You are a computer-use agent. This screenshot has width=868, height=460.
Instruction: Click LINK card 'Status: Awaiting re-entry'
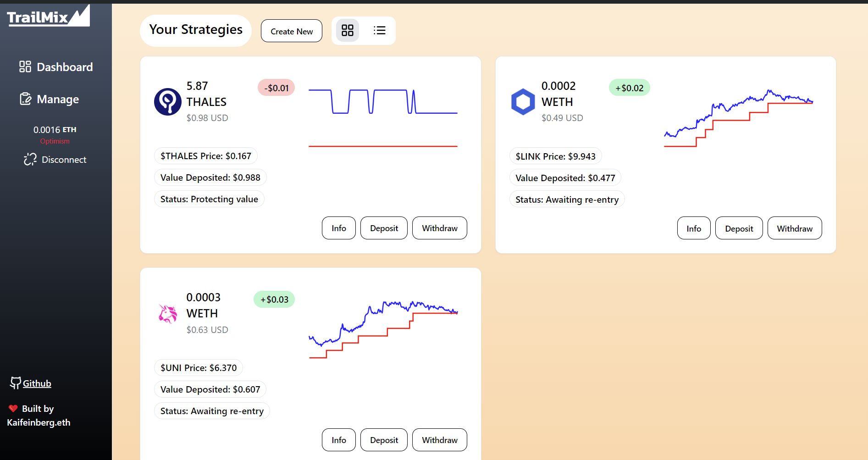[567, 200]
